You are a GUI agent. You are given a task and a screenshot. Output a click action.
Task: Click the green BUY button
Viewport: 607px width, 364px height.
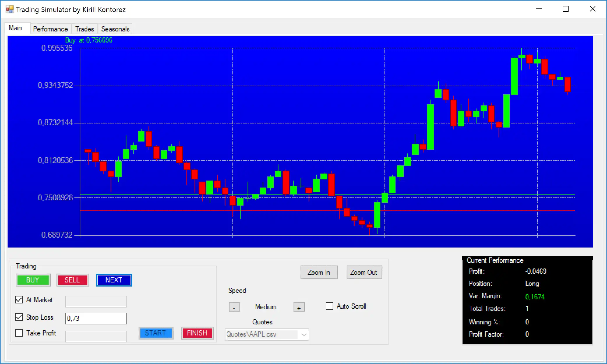pos(33,280)
